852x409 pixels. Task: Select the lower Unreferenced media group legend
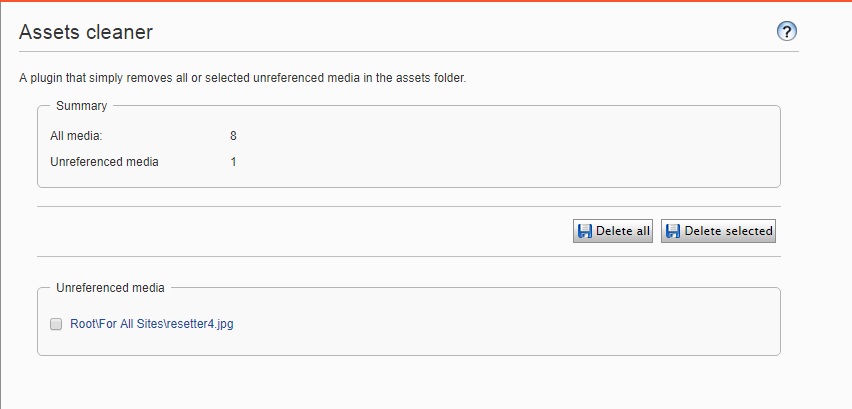[110, 288]
